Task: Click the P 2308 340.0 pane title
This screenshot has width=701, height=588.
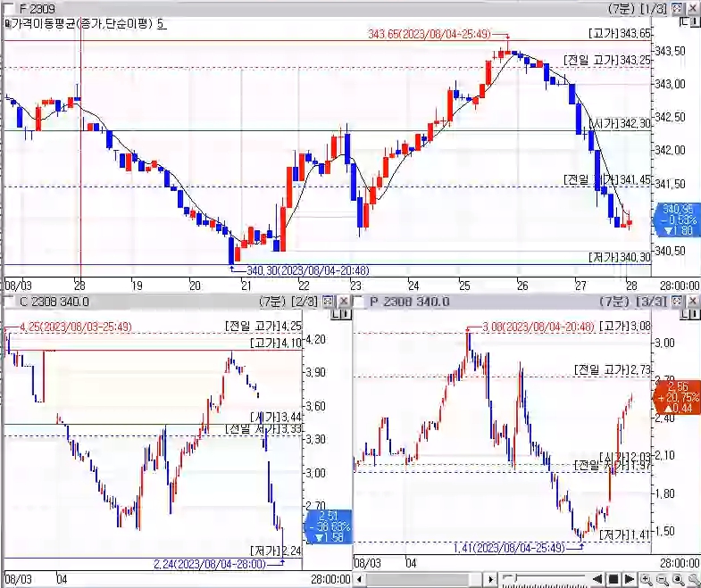Action: coord(410,302)
